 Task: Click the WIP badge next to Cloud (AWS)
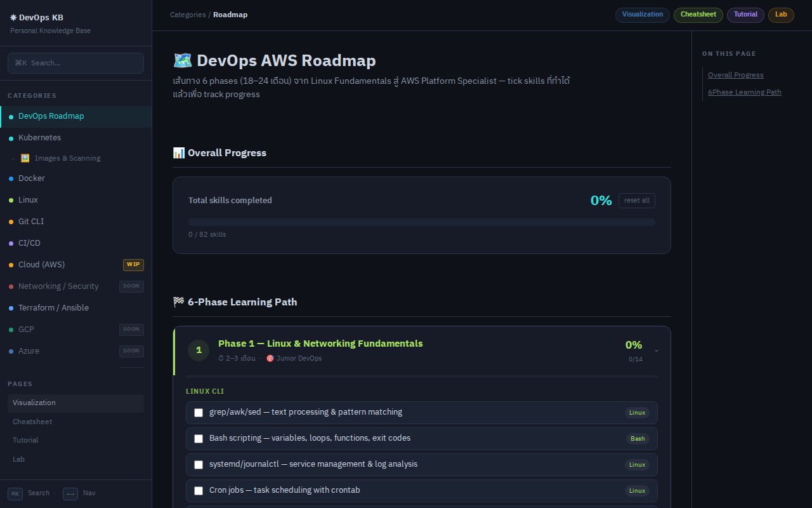tap(133, 265)
